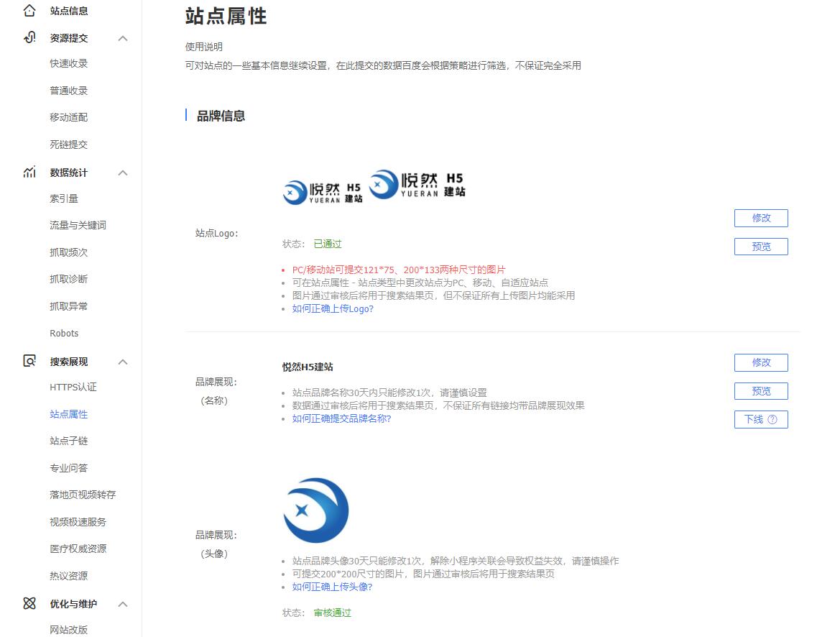Open 医疗权威资源 in sidebar
This screenshot has height=637, width=840.
(78, 549)
